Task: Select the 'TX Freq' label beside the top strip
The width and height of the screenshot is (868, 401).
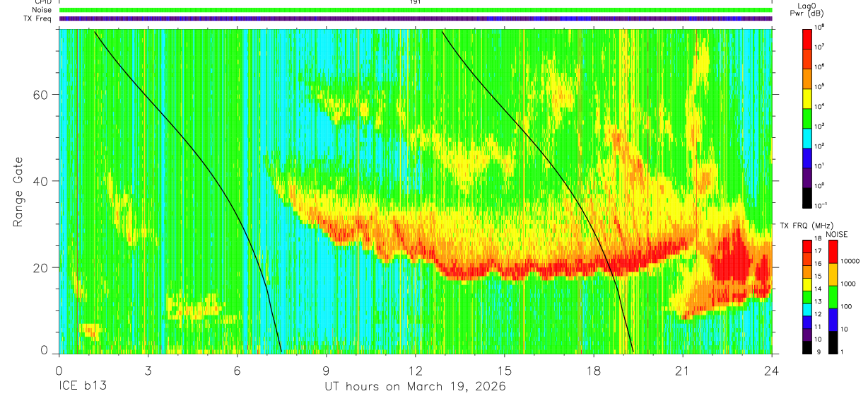Action: 39,18
